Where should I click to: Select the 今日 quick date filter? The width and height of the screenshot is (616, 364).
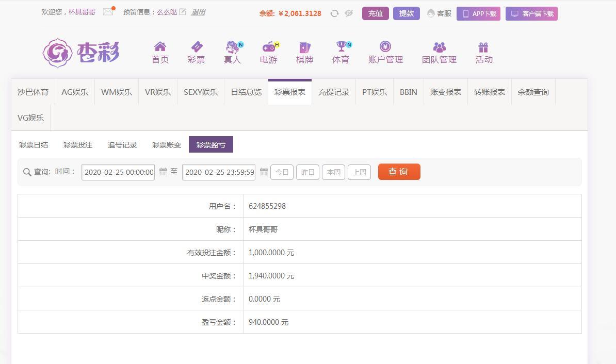point(282,172)
